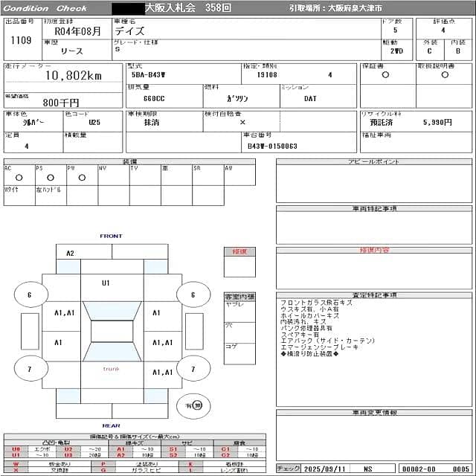
Task: Click the upper-left wheel oval marked 6
Action: [x=30, y=295]
